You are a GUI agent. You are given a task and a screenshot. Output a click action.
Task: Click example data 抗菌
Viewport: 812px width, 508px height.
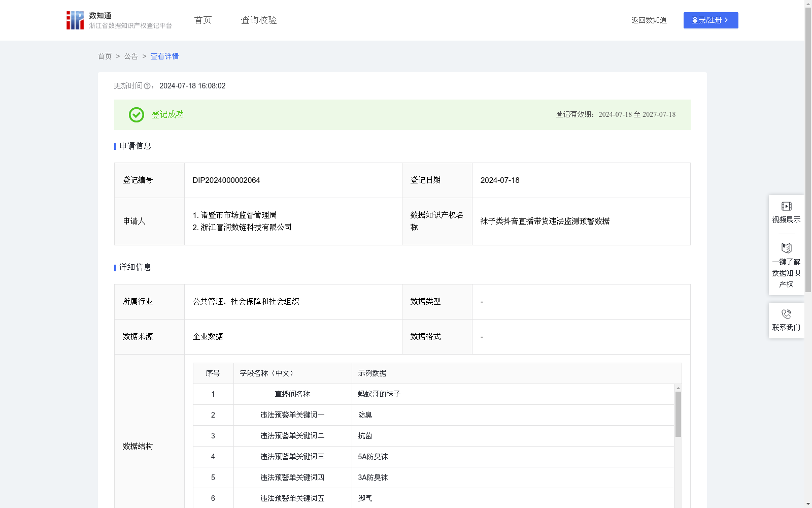(x=365, y=436)
